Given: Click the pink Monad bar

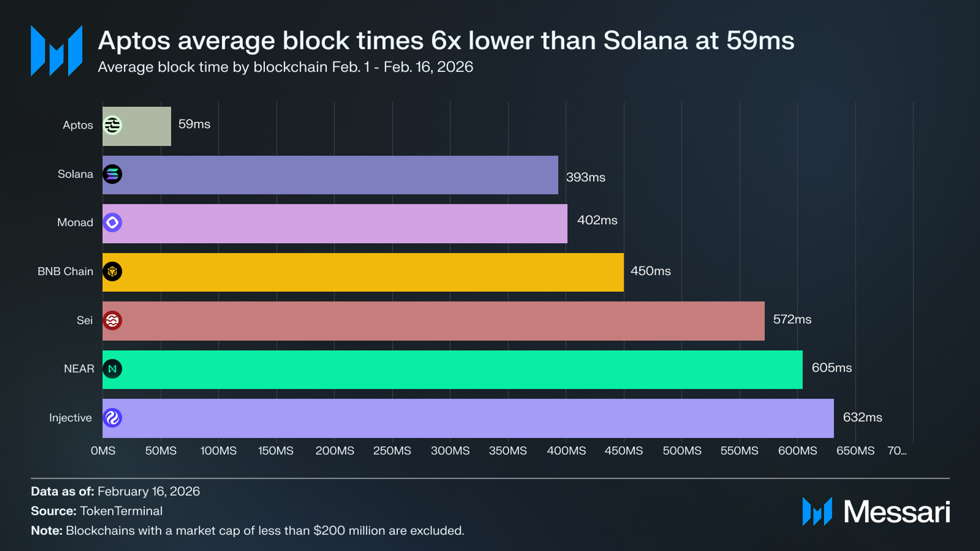Looking at the screenshot, I should click(x=335, y=224).
